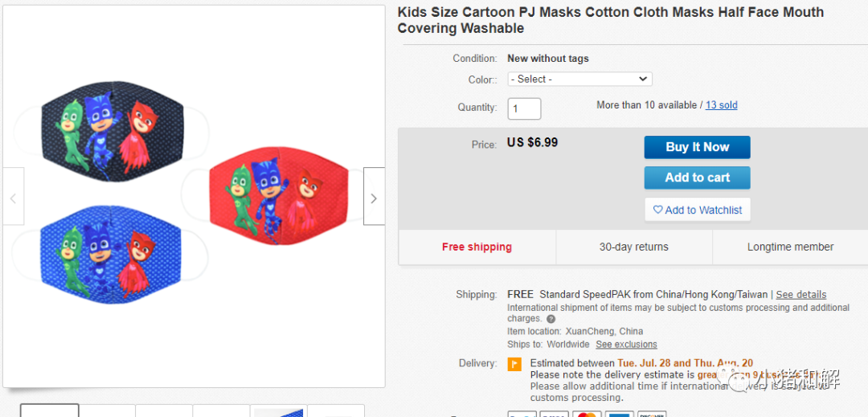Click the Color dropdown arrow
Screen dimensions: 868x417
coord(643,79)
